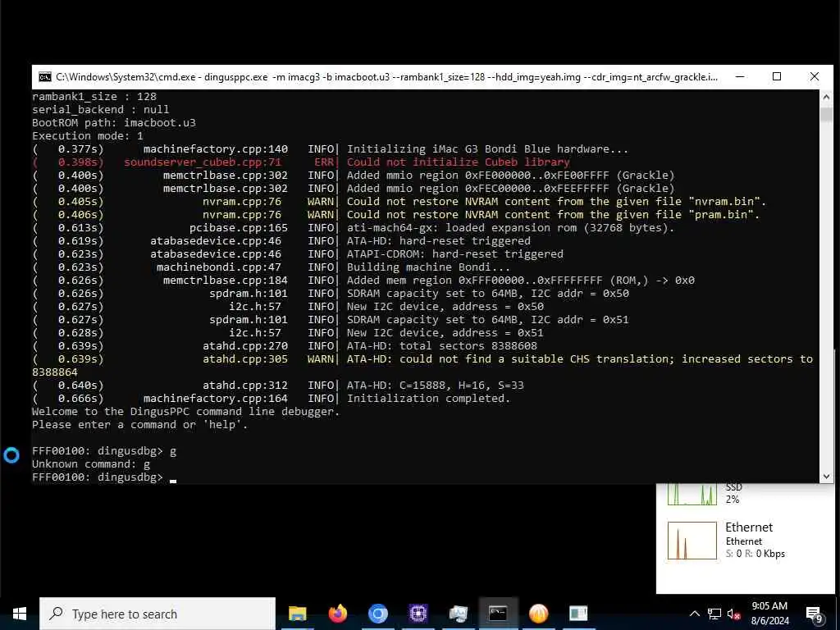The image size is (840, 630).
Task: Open the last pinned window-panel taskbar icon
Action: [x=578, y=614]
